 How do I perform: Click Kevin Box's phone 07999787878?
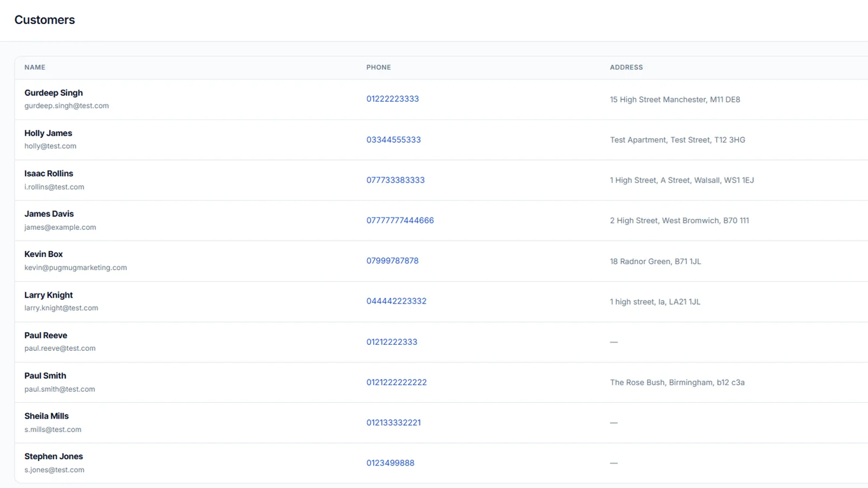(x=392, y=261)
